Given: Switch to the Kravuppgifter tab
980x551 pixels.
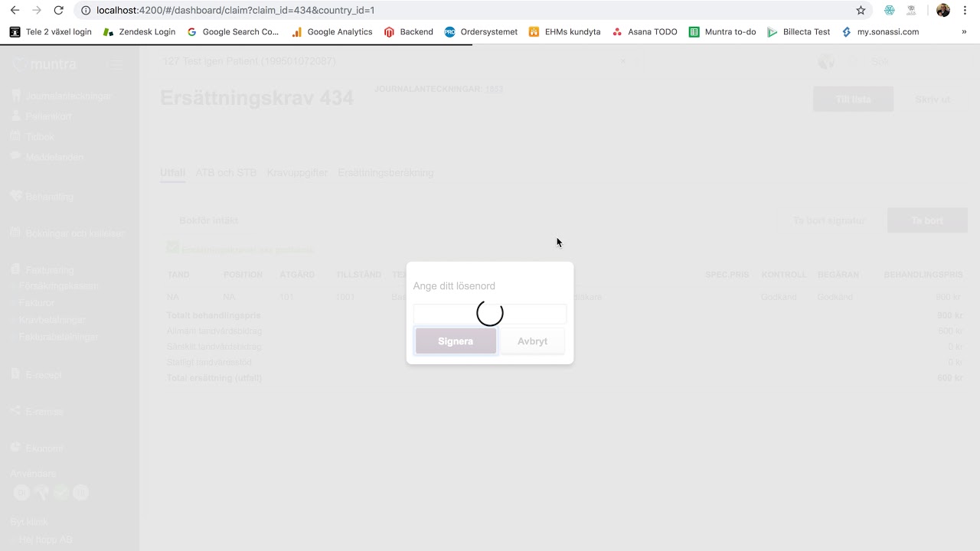Looking at the screenshot, I should [297, 173].
